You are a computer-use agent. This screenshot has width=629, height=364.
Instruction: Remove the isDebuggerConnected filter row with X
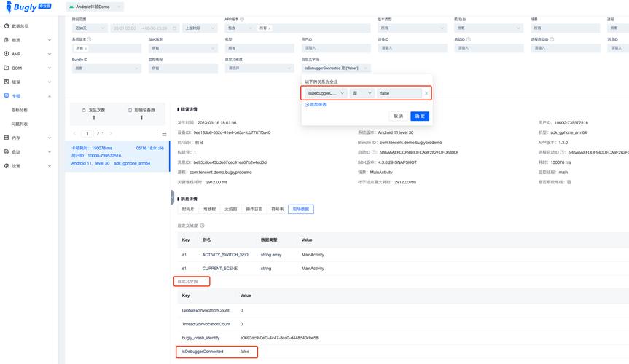[426, 93]
